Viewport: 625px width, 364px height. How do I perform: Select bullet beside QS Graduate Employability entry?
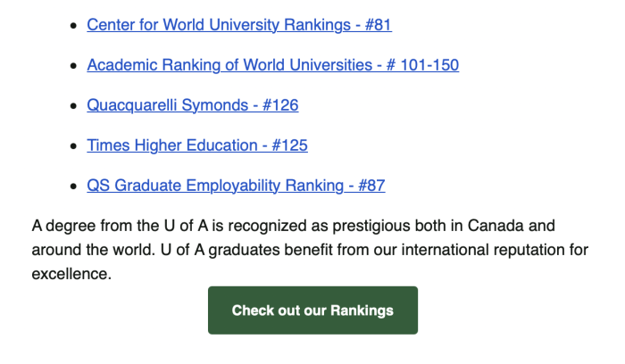coord(73,186)
